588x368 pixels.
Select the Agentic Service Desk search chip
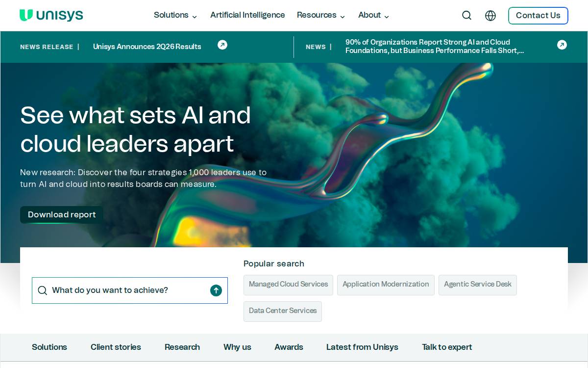(x=478, y=285)
